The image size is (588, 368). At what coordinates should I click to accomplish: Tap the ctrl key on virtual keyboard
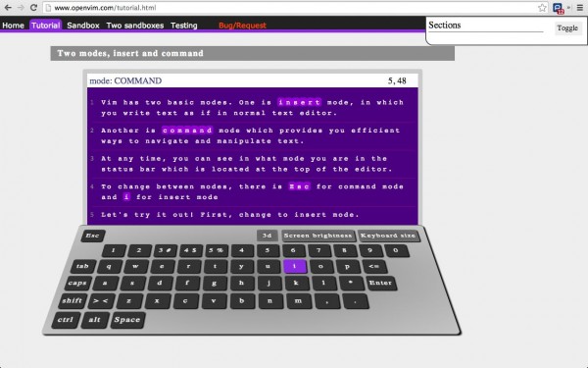click(66, 320)
